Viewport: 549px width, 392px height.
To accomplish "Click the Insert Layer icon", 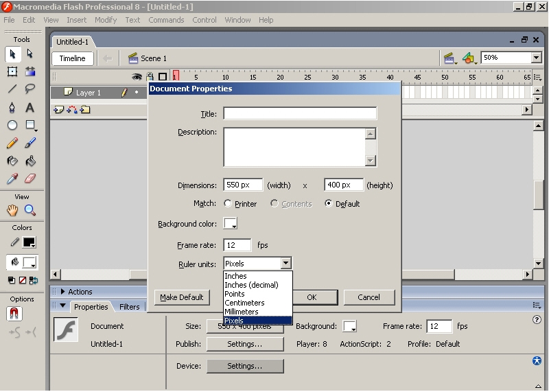I will click(x=58, y=110).
